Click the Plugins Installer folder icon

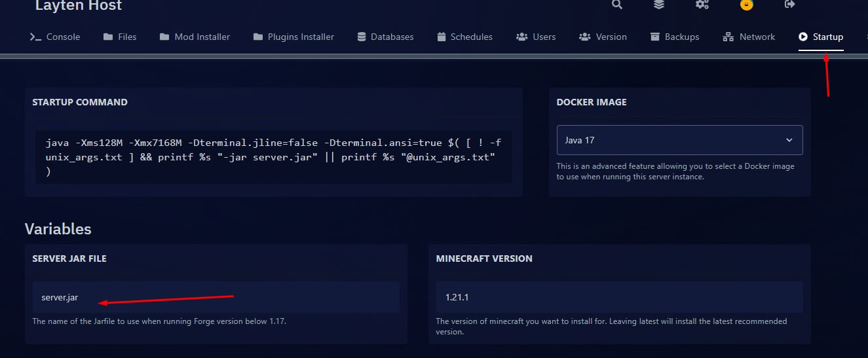[257, 37]
